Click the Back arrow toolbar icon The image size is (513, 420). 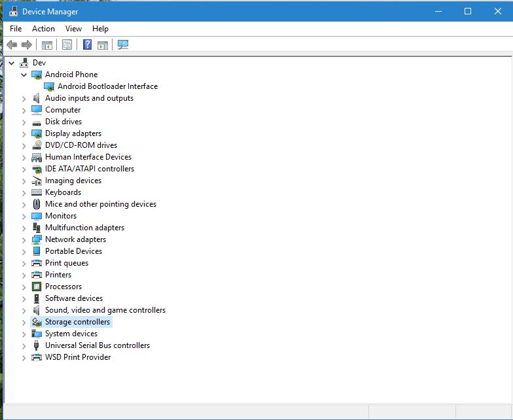[x=12, y=45]
